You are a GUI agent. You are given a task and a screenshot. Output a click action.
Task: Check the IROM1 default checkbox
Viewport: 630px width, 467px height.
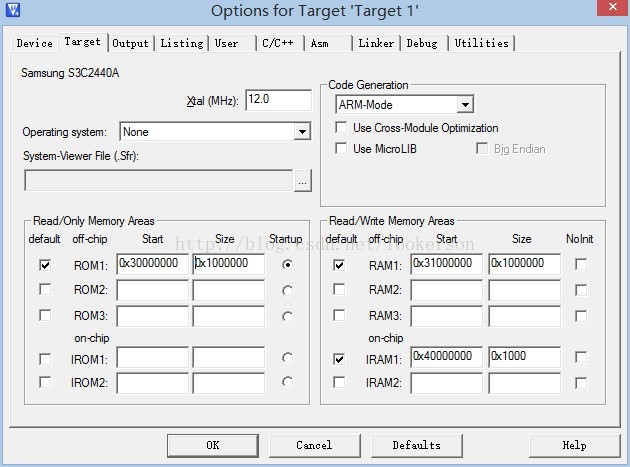[45, 359]
